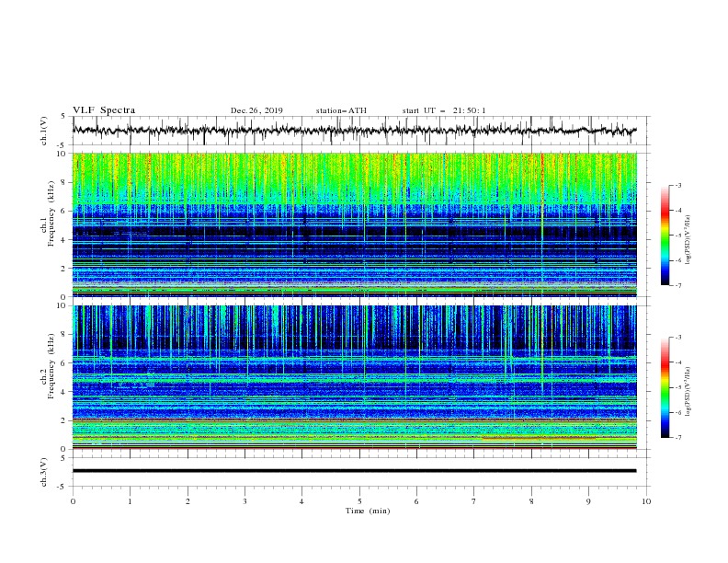This screenshot has width=728, height=563.
Task: Click the "5" tick on the ch.1(V) waveform axis
Action: (63, 116)
